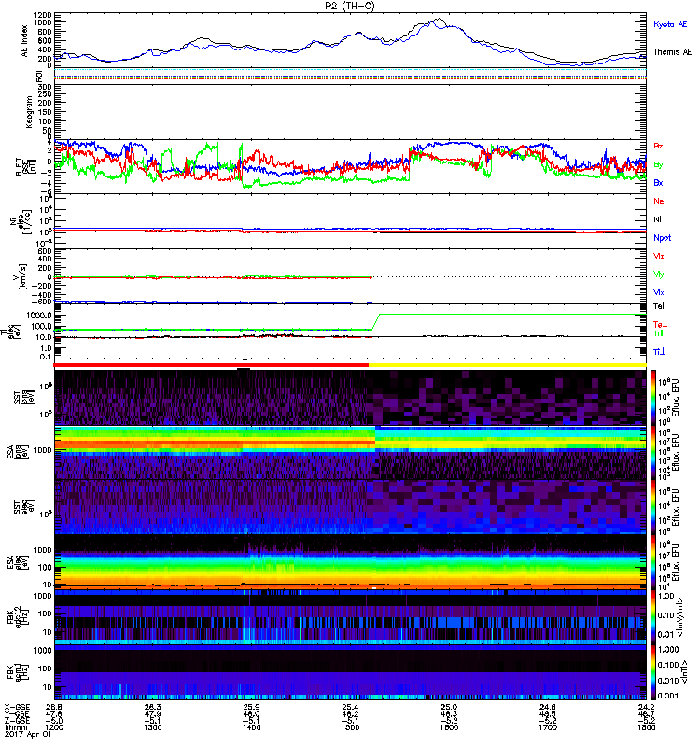Click the X-GSE value 28.8
Screen dimensions: 700x747
pyautogui.click(x=54, y=707)
